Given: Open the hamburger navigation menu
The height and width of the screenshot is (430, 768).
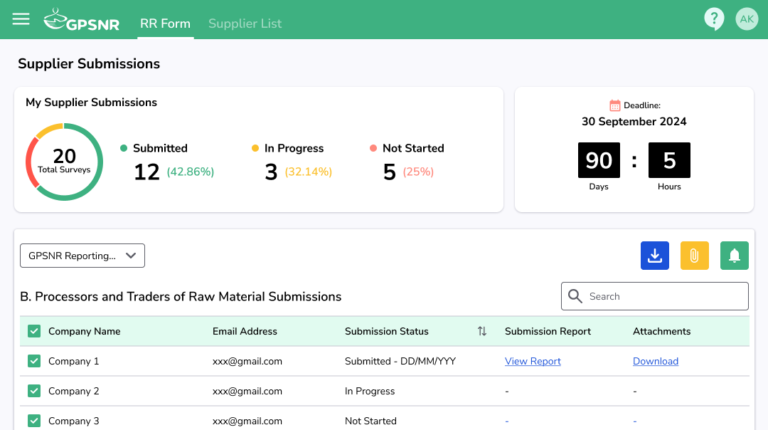Looking at the screenshot, I should pos(21,19).
